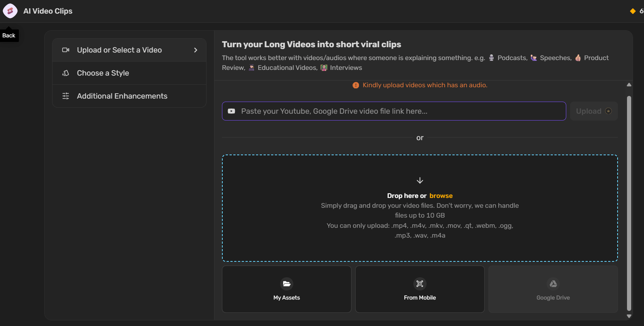
Task: Click the QR code icon above From Mobile
Action: click(x=420, y=284)
